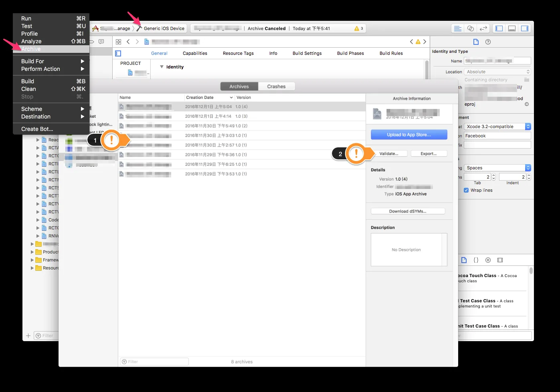Show the object library
The height and width of the screenshot is (392, 560).
(488, 260)
